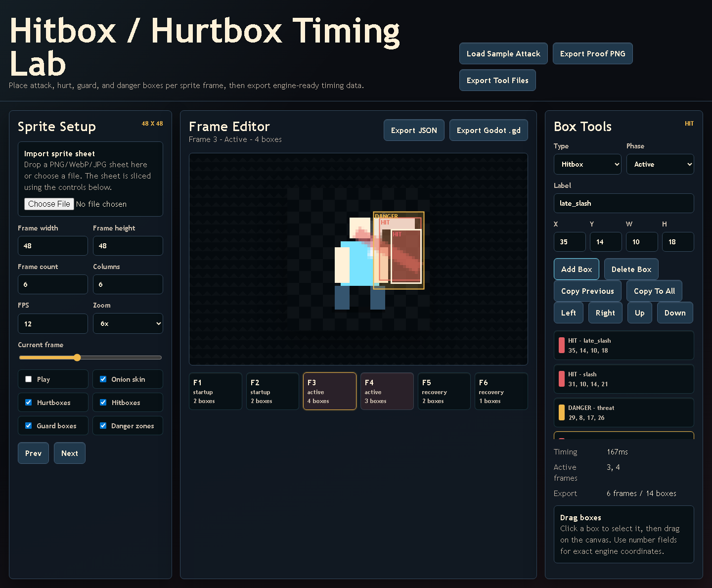This screenshot has width=712, height=588.
Task: Nudge box Up
Action: pyautogui.click(x=640, y=313)
